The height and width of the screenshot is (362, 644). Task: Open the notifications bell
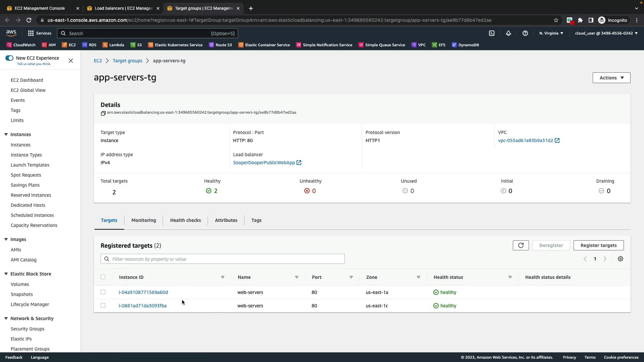pyautogui.click(x=508, y=33)
